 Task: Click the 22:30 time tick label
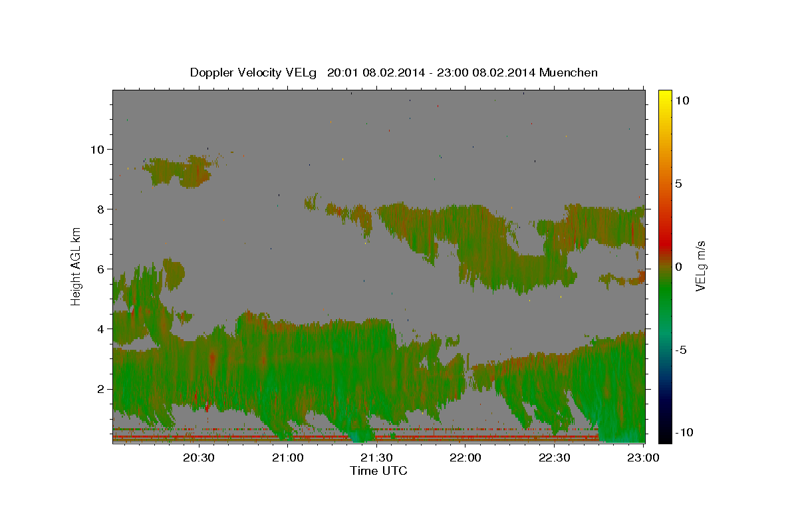554,458
